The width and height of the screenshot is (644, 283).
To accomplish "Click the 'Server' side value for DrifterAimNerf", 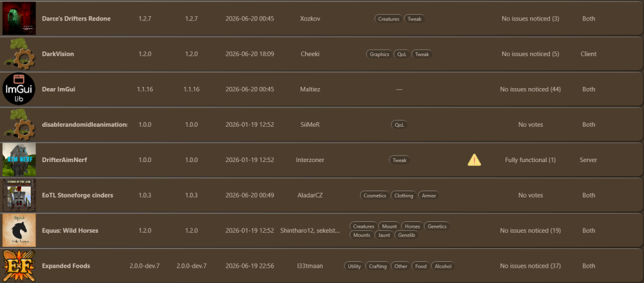I will coord(589,160).
